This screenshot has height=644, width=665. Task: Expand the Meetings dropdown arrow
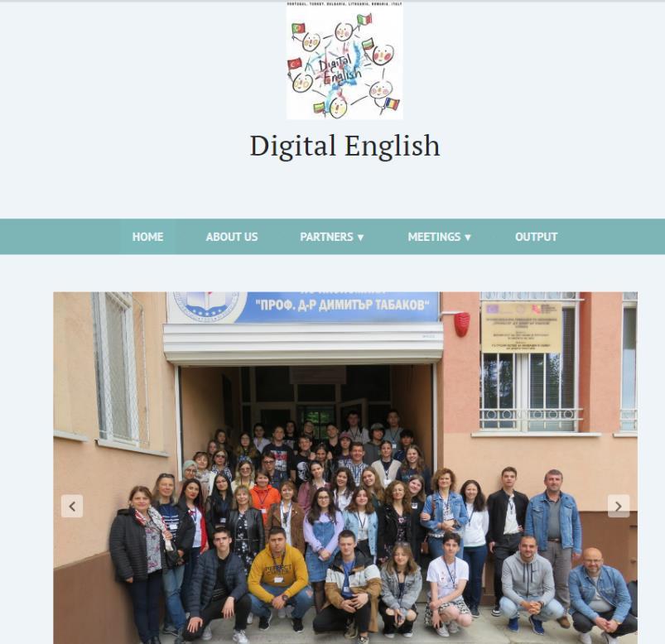468,237
